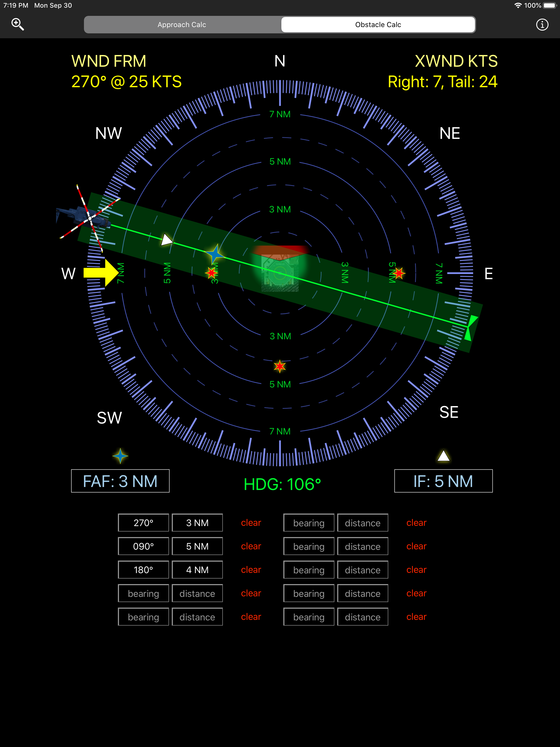Tap the first empty bearing field in right column

309,523
